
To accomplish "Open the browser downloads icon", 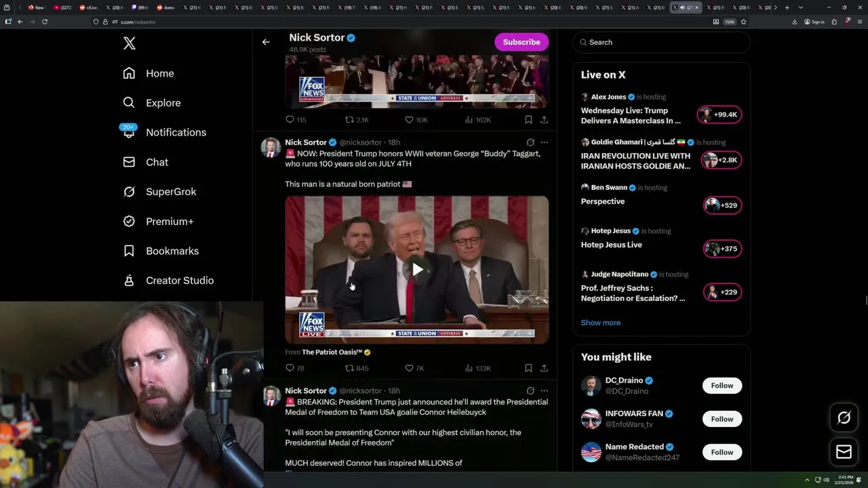I will (795, 22).
